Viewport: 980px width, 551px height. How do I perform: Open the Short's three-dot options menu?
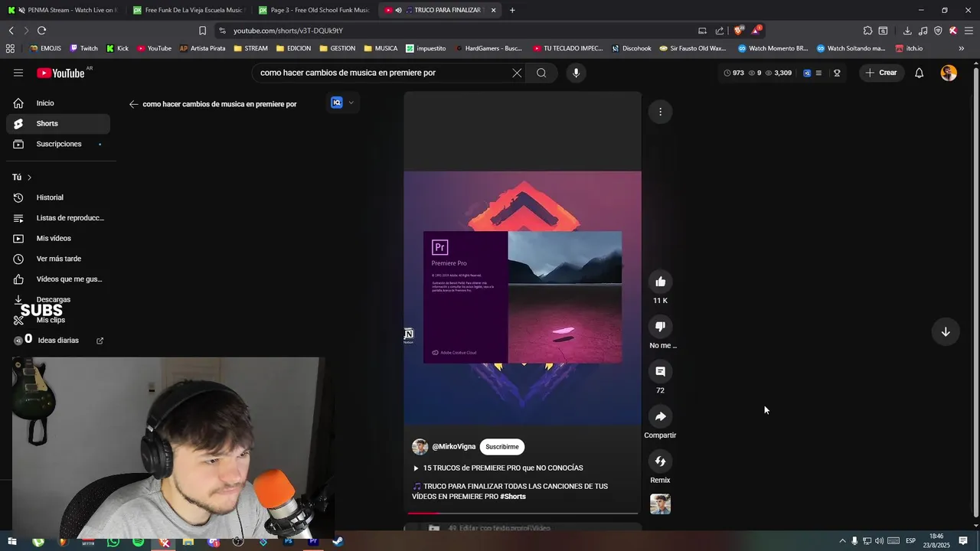[660, 112]
